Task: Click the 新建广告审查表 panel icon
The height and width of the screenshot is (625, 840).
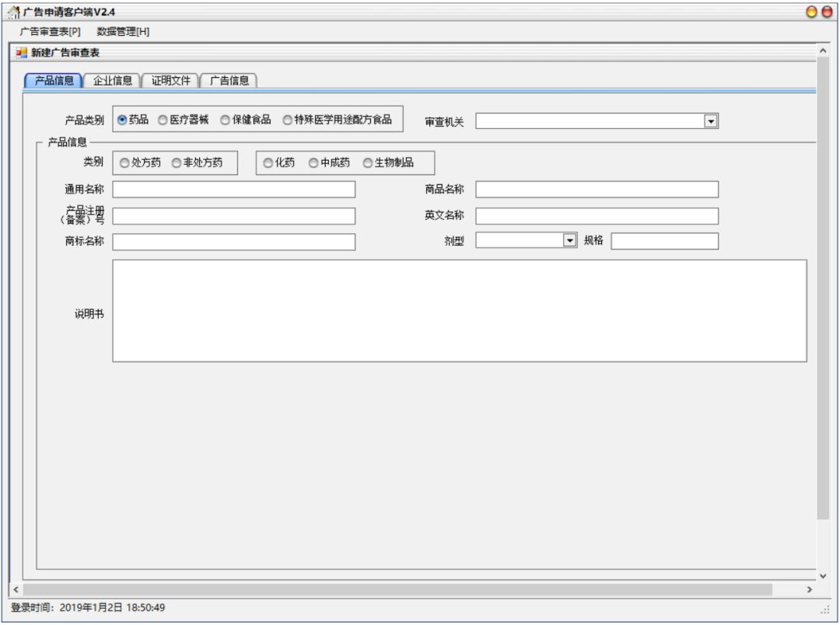Action: click(x=21, y=53)
